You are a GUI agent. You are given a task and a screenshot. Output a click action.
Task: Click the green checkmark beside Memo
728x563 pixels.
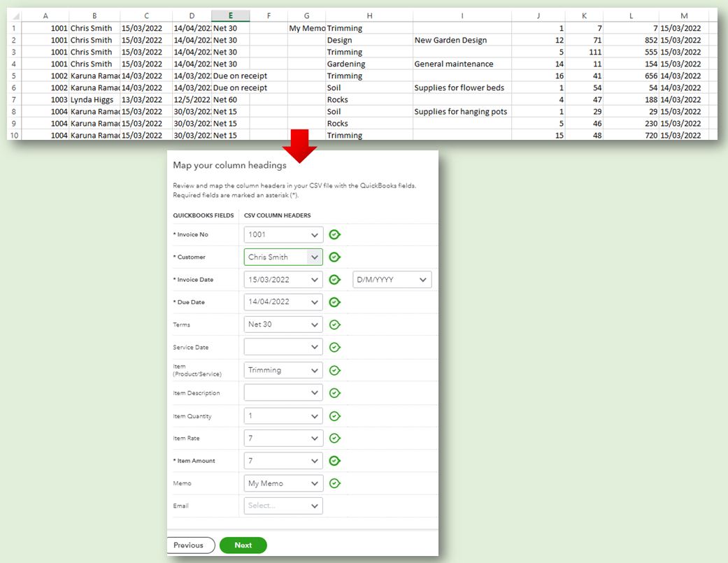[x=334, y=483]
